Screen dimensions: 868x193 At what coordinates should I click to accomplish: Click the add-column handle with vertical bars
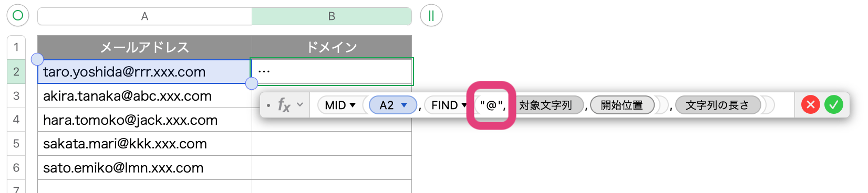pos(431,16)
